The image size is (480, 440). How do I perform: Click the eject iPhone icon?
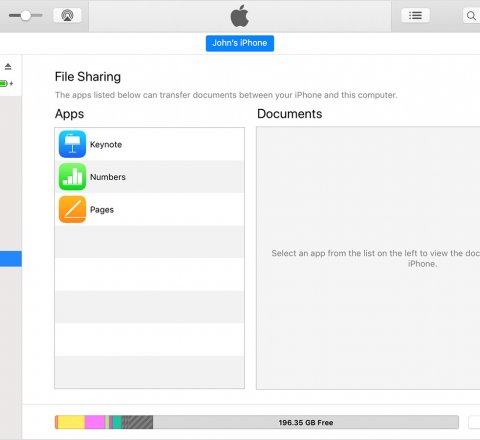[8, 66]
